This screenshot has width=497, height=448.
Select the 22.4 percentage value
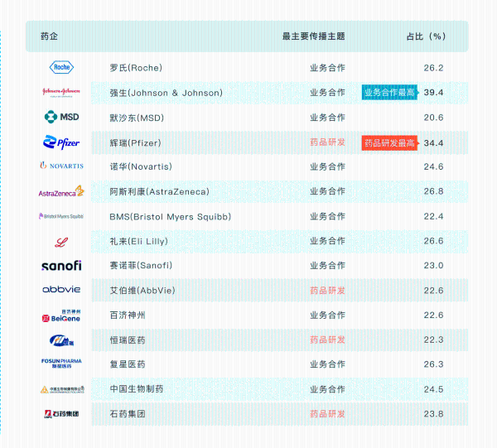(x=433, y=216)
